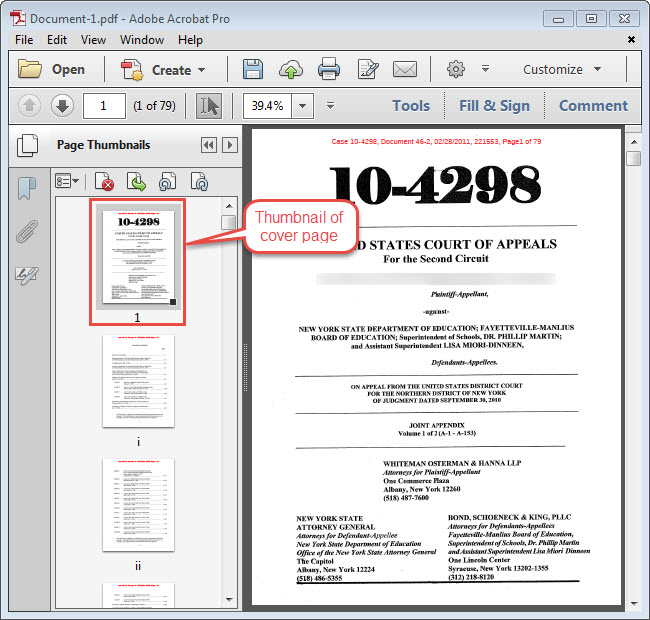650x620 pixels.
Task: Open the Attachments paperclip panel
Action: (27, 231)
